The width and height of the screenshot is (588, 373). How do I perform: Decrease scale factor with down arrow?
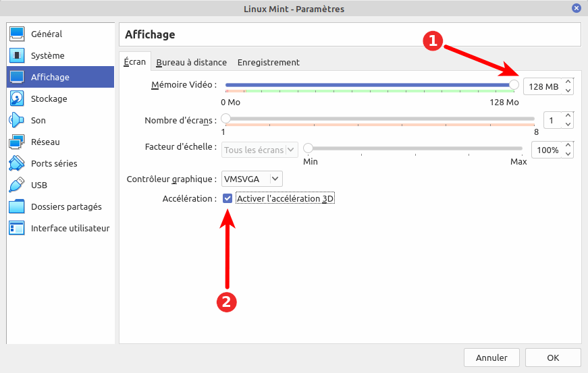pyautogui.click(x=568, y=154)
